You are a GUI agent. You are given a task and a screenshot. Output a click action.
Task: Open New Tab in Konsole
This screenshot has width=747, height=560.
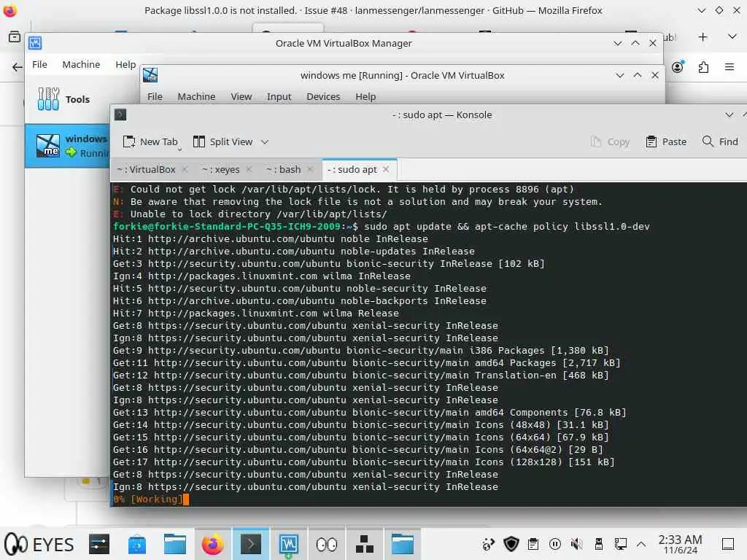[150, 142]
